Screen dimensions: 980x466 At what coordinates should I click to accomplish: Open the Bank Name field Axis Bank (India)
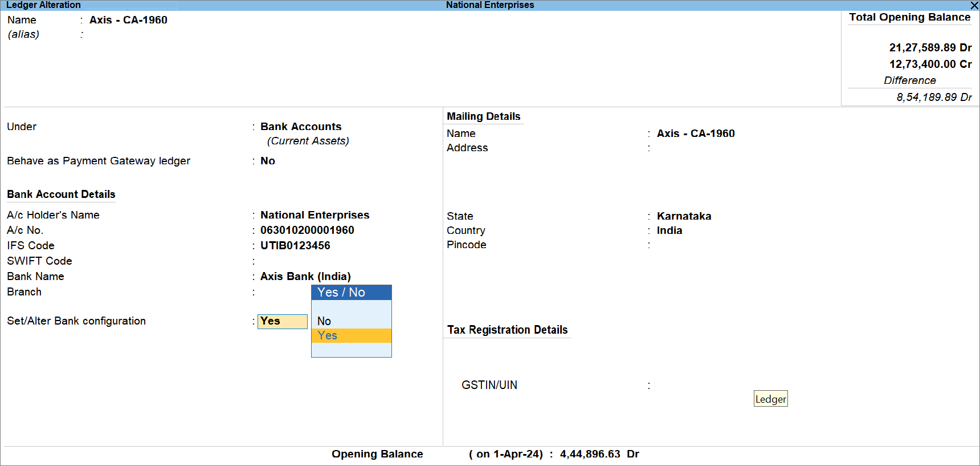pos(305,277)
